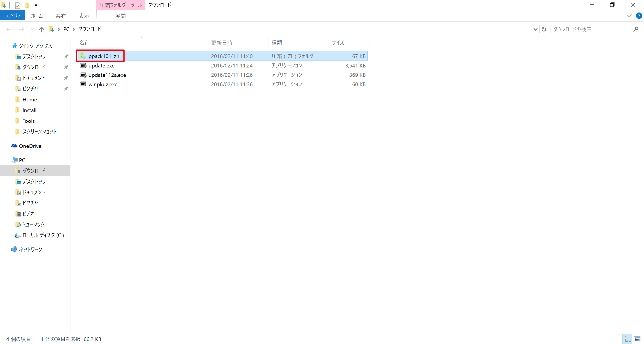The height and width of the screenshot is (344, 644).
Task: Switch to the ホーム ribbon tab
Action: pos(37,16)
